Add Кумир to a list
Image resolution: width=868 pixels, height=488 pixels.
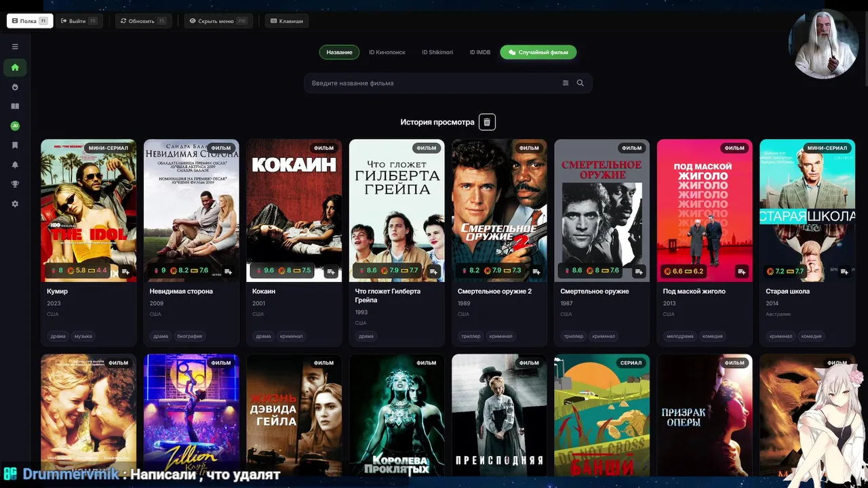[125, 271]
